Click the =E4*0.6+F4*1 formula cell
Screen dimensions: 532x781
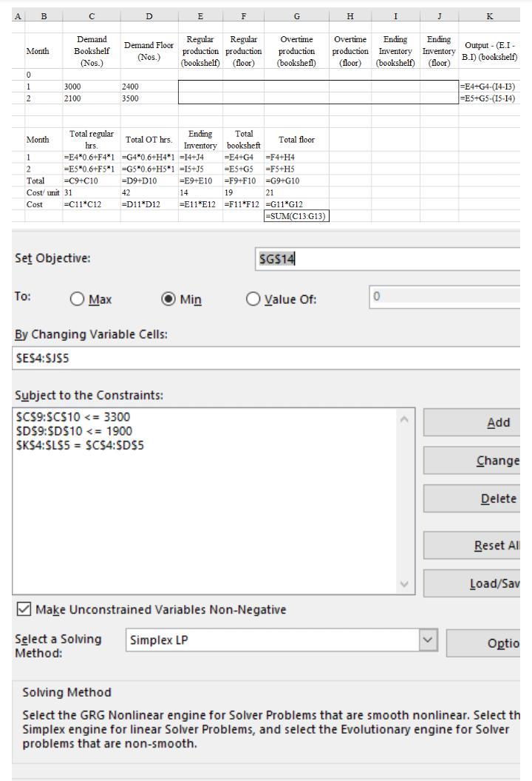tap(92, 157)
